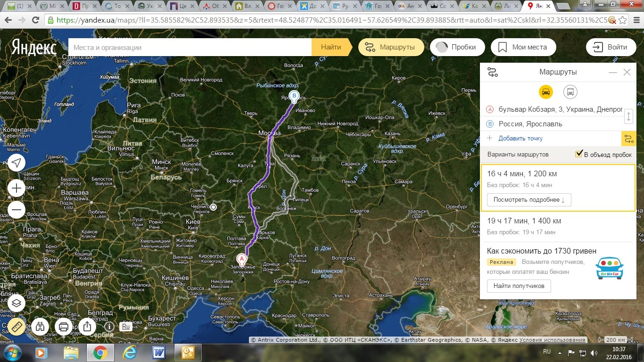Screen dimensions: 644x362
Task: Collapse the Маршруты panel with dash
Action: tap(612, 72)
